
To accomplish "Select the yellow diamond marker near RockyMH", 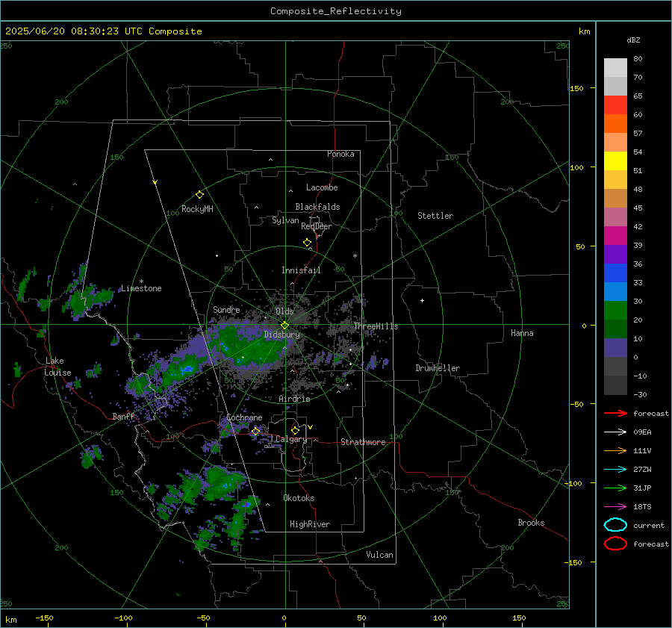I will [199, 195].
